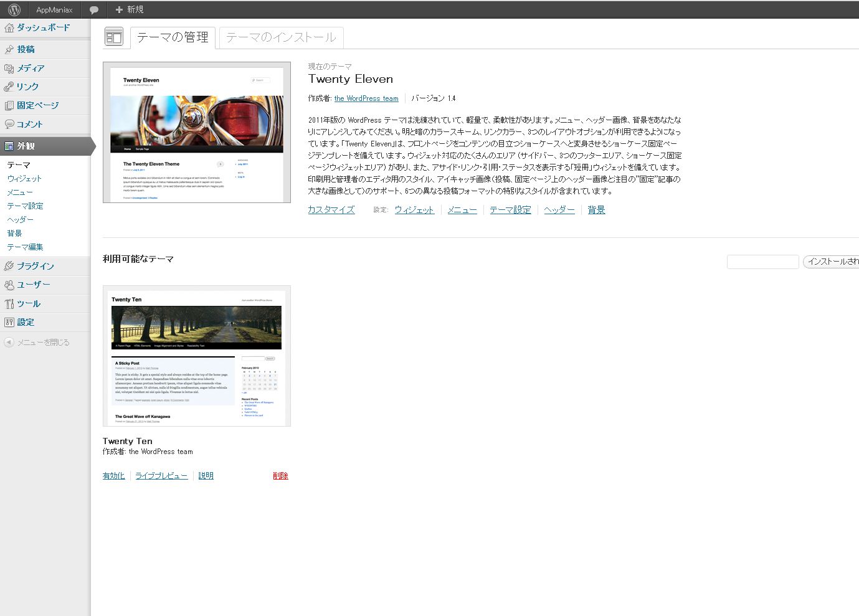The height and width of the screenshot is (616, 859).
Task: Click the speech bubble icon beside コメント
Action: 9,124
